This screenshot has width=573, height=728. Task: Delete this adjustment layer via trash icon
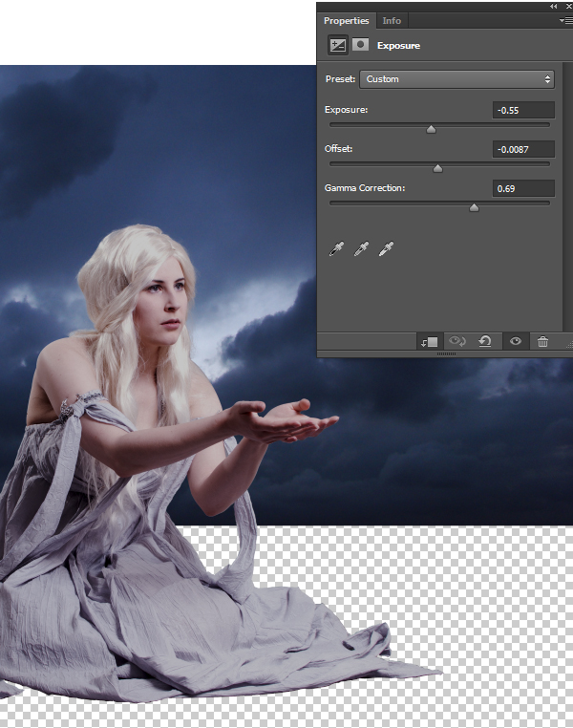click(542, 341)
